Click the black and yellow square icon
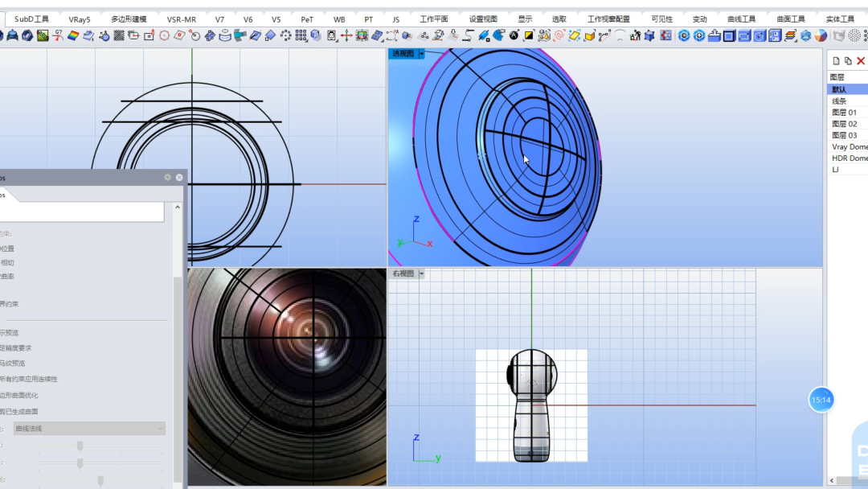Viewport: 868px width, 489px height. (x=529, y=36)
